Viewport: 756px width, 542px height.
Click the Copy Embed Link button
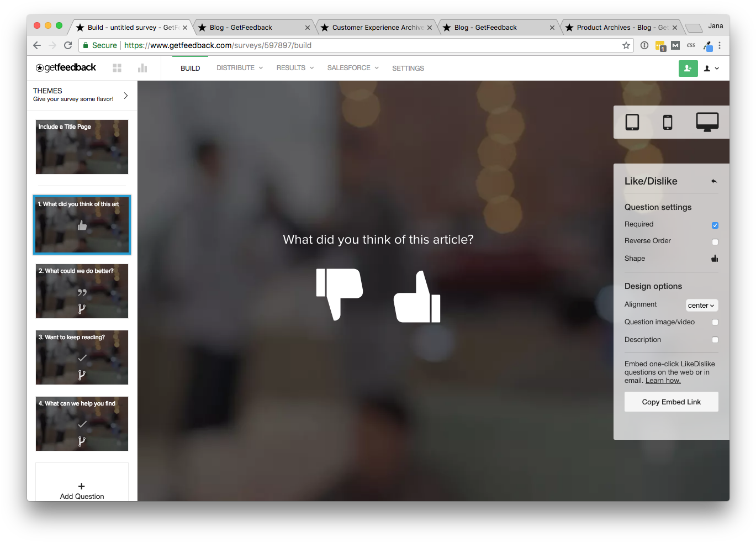pos(671,402)
